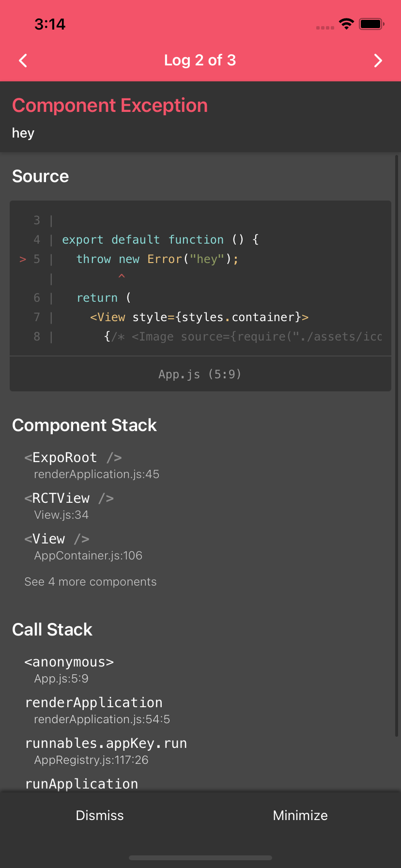This screenshot has width=401, height=868.
Task: Tap the battery indicator icon
Action: pos(371,24)
